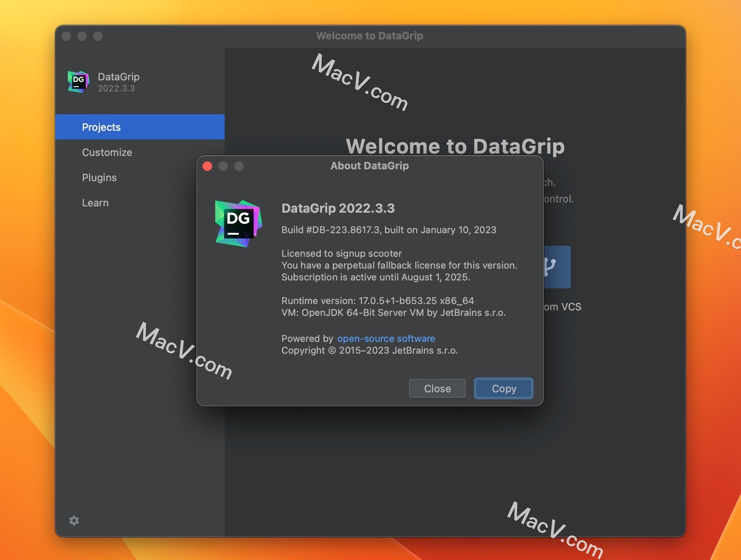741x560 pixels.
Task: Switch to the Plugins tab
Action: (140, 177)
